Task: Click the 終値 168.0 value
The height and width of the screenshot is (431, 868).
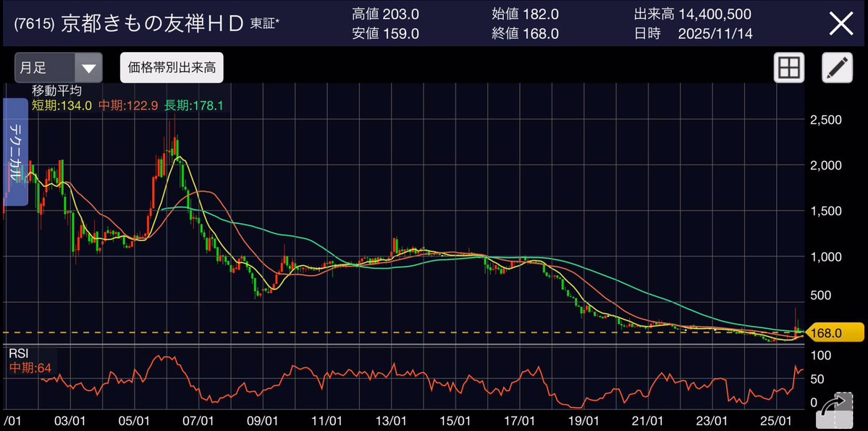Action: click(x=526, y=34)
